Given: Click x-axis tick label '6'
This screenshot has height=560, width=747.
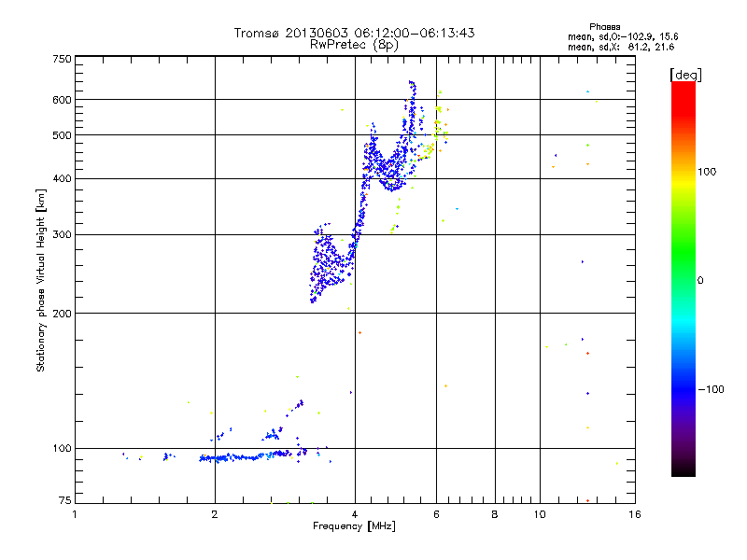Looking at the screenshot, I should pos(436,514).
